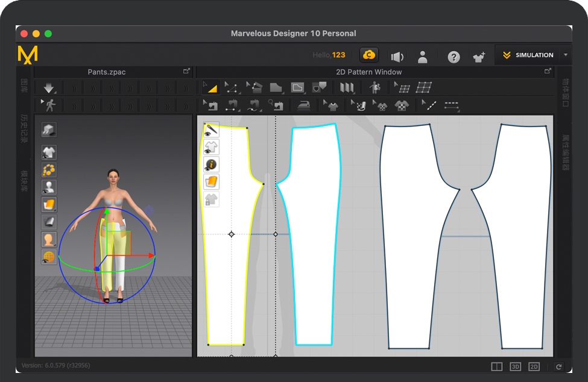The height and width of the screenshot is (382, 588).
Task: Click the announcements megaphone icon
Action: [x=397, y=57]
